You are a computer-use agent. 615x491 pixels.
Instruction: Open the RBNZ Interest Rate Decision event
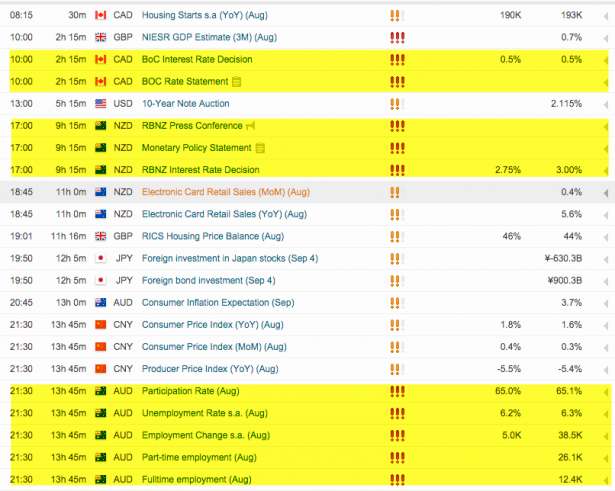[x=201, y=170]
